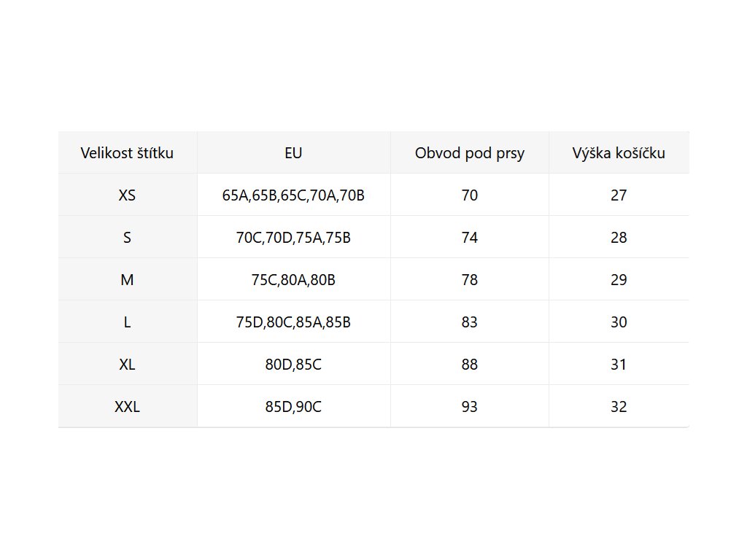
Task: Click cup height value 29
Action: [619, 280]
